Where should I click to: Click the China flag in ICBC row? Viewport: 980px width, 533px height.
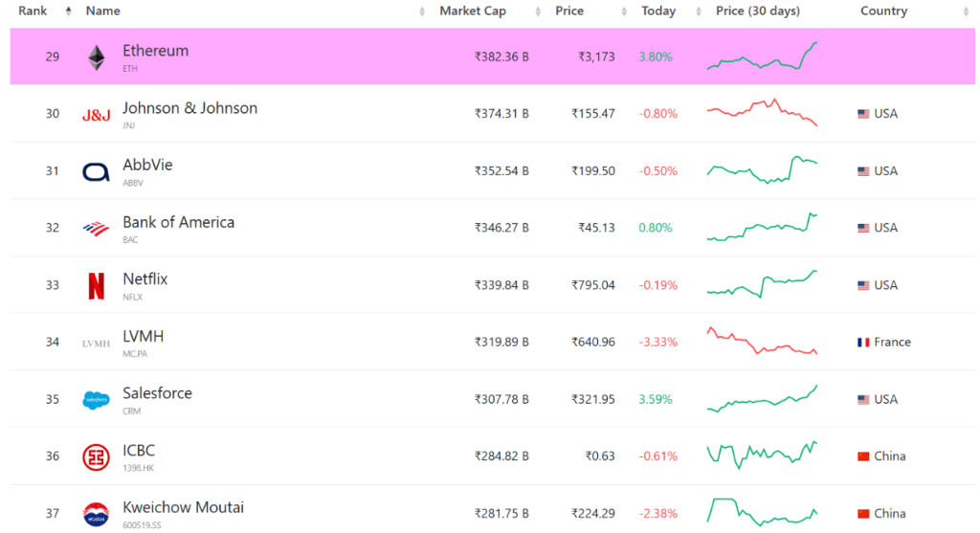(x=863, y=456)
